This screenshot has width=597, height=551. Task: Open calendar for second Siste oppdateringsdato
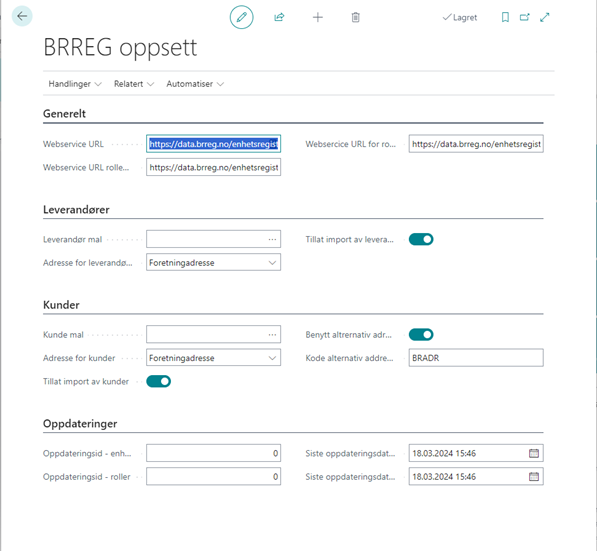point(534,476)
